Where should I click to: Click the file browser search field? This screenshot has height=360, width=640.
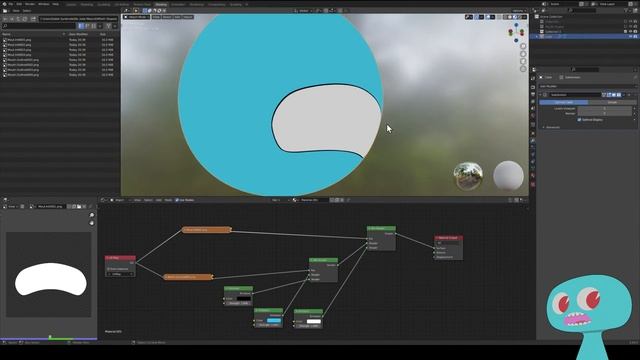click(39, 26)
